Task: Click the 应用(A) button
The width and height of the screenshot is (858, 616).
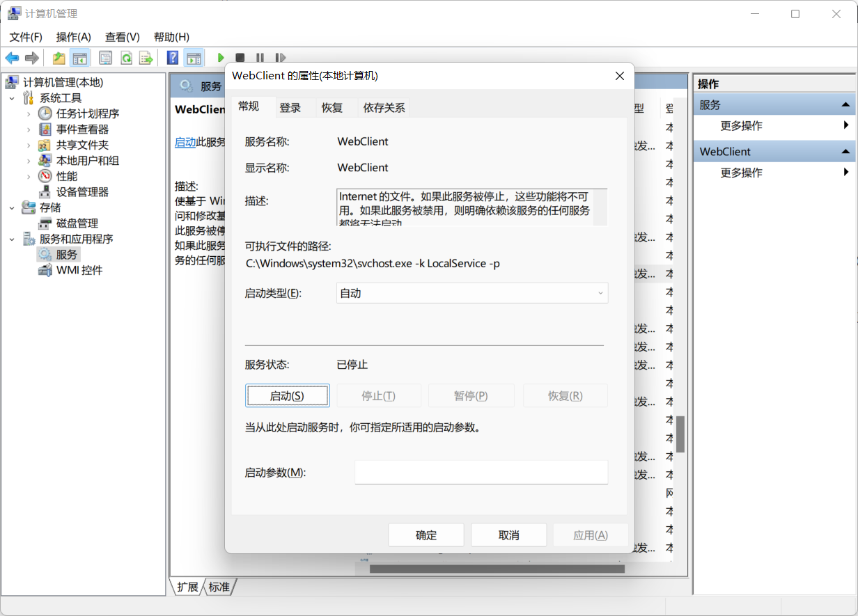Action: [x=591, y=535]
